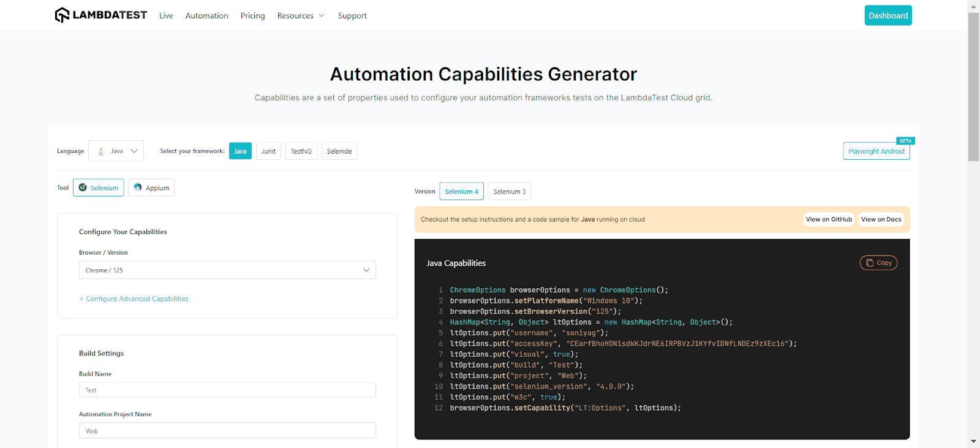Click the "Java Capabilities" heading
Image resolution: width=980 pixels, height=448 pixels.
coord(456,263)
